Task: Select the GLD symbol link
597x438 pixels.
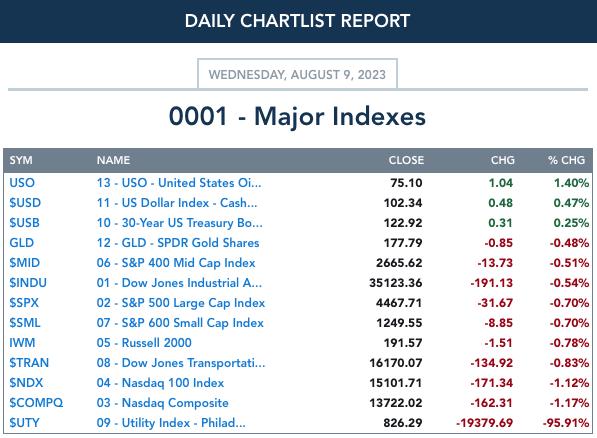Action: coord(21,243)
